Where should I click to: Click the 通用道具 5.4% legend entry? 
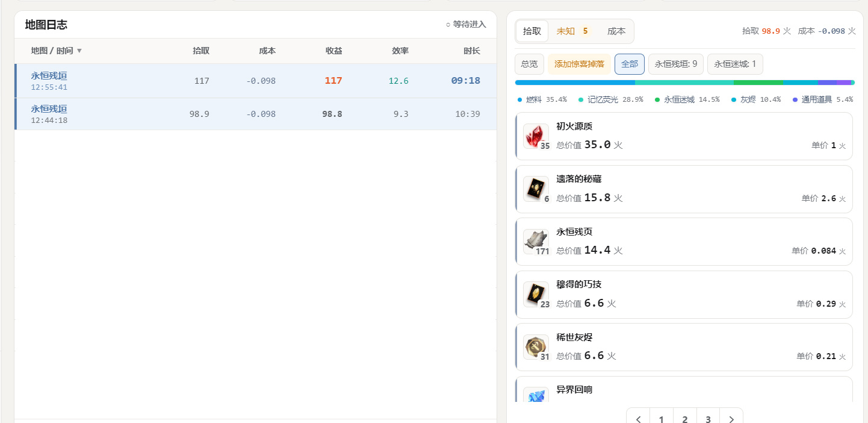[823, 99]
